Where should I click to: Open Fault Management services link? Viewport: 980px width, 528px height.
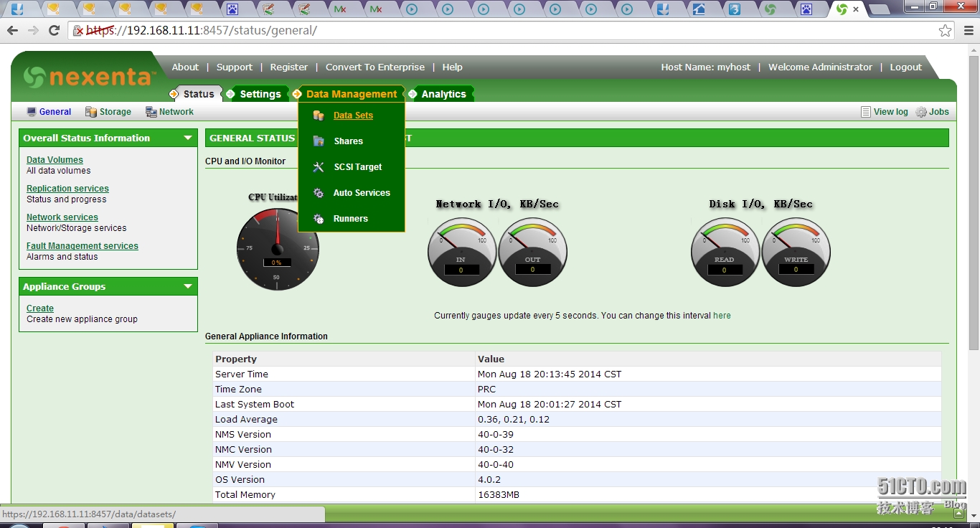coord(83,246)
